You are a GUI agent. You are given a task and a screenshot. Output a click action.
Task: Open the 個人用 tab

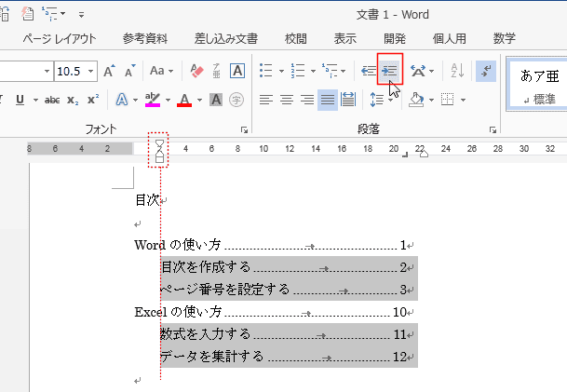coord(450,38)
